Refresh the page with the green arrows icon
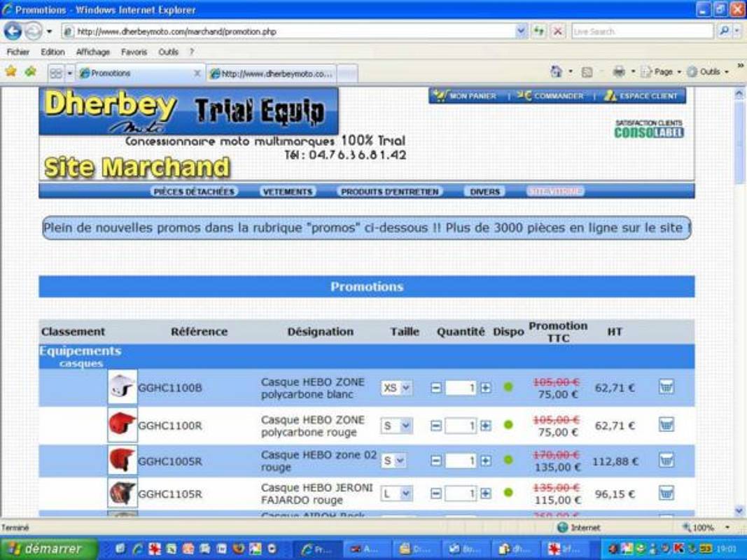Viewport: 747px width, 560px height. [539, 31]
